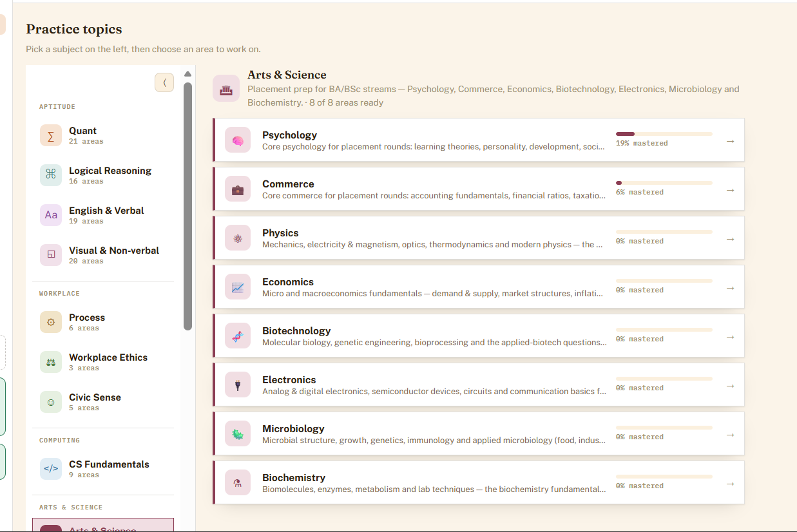Click the English & Verbal Aa icon
This screenshot has height=532, width=797.
(x=51, y=215)
